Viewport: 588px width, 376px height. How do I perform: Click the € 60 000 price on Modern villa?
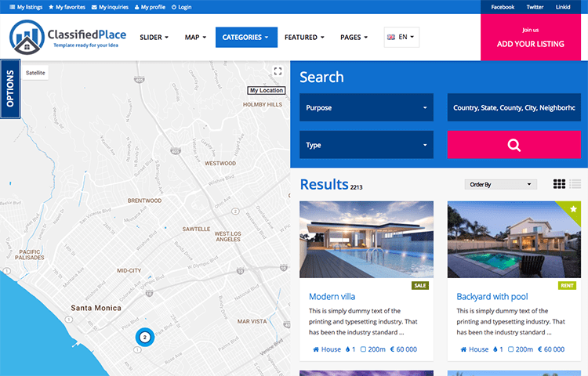coord(404,349)
